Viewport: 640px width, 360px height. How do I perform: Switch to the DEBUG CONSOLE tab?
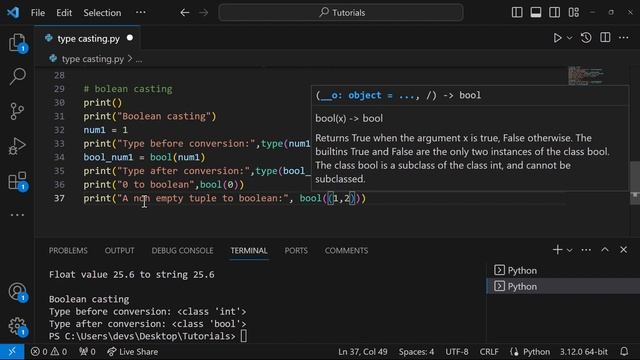point(182,250)
